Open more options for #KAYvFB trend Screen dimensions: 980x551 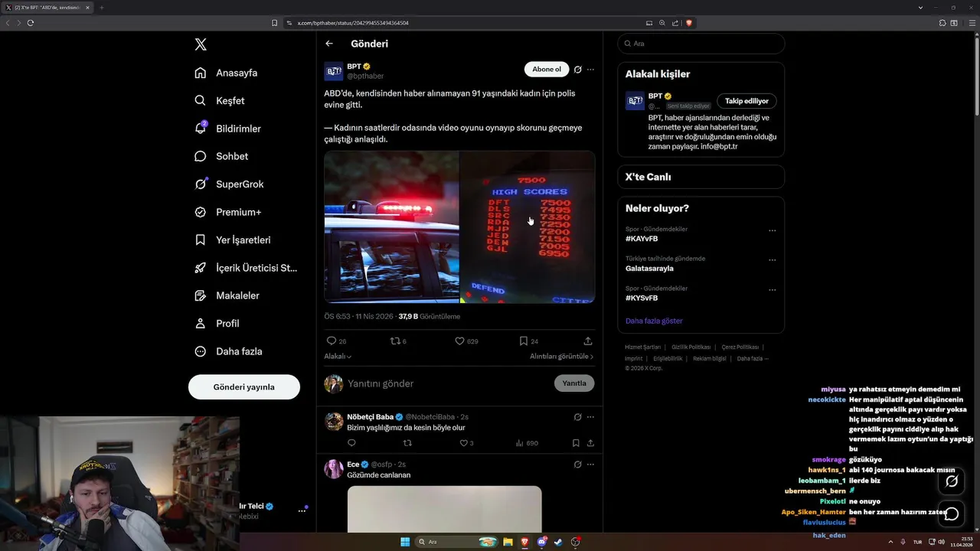pyautogui.click(x=772, y=230)
